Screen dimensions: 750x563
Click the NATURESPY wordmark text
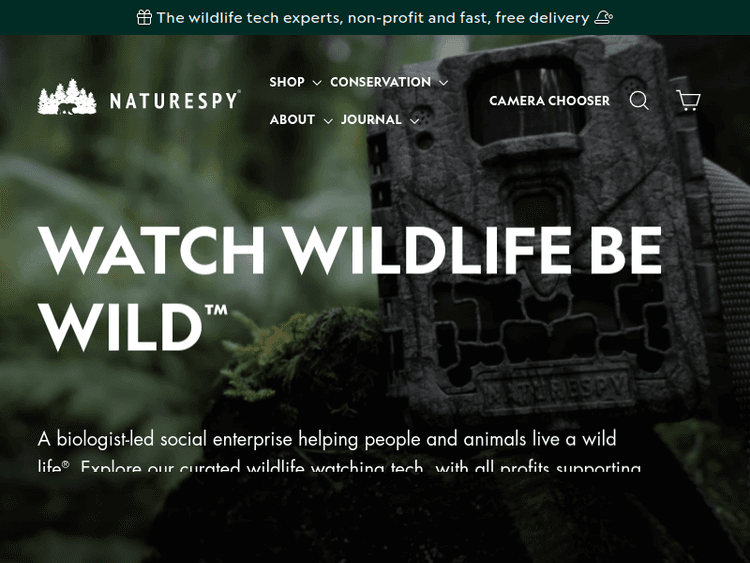pos(175,100)
